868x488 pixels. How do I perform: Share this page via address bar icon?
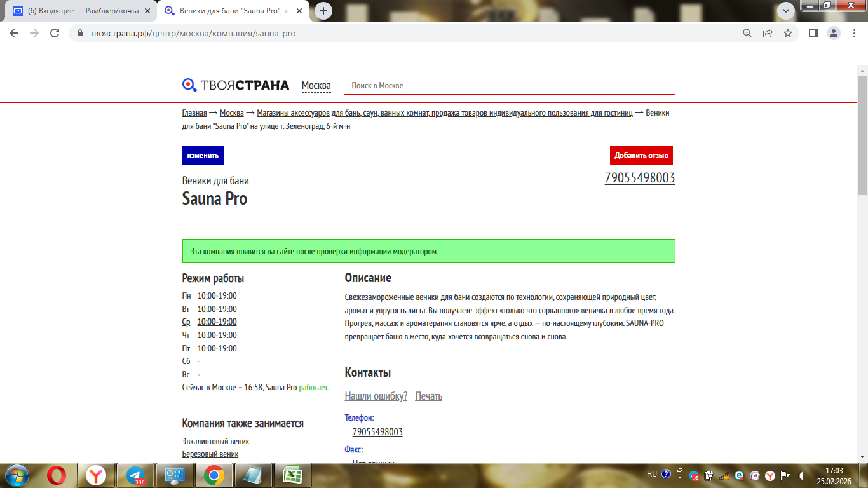pos(768,34)
